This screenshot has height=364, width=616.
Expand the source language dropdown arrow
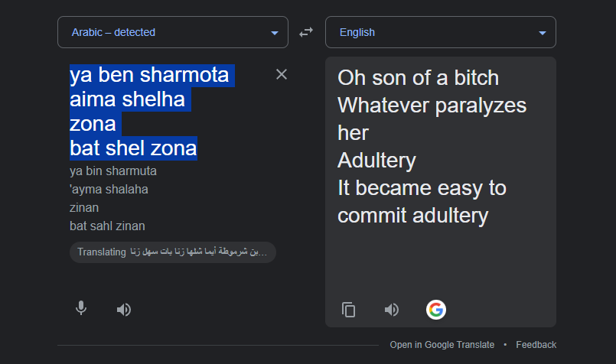pos(275,33)
